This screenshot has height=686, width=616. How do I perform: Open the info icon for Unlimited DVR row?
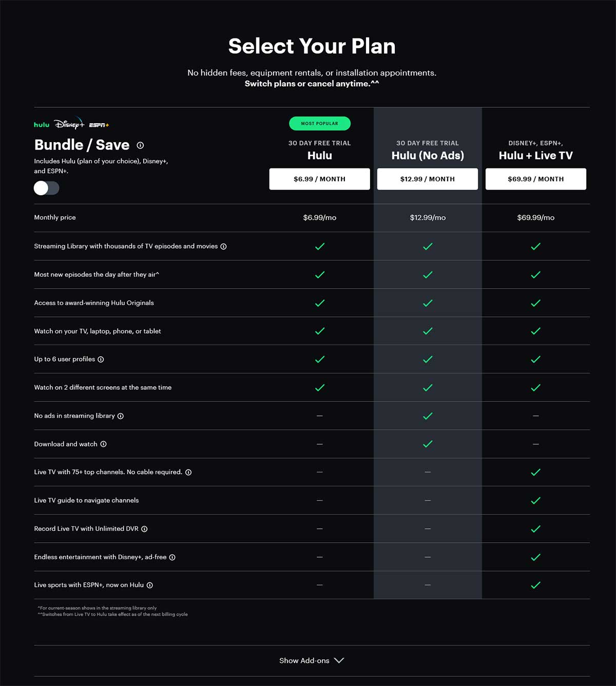click(144, 529)
